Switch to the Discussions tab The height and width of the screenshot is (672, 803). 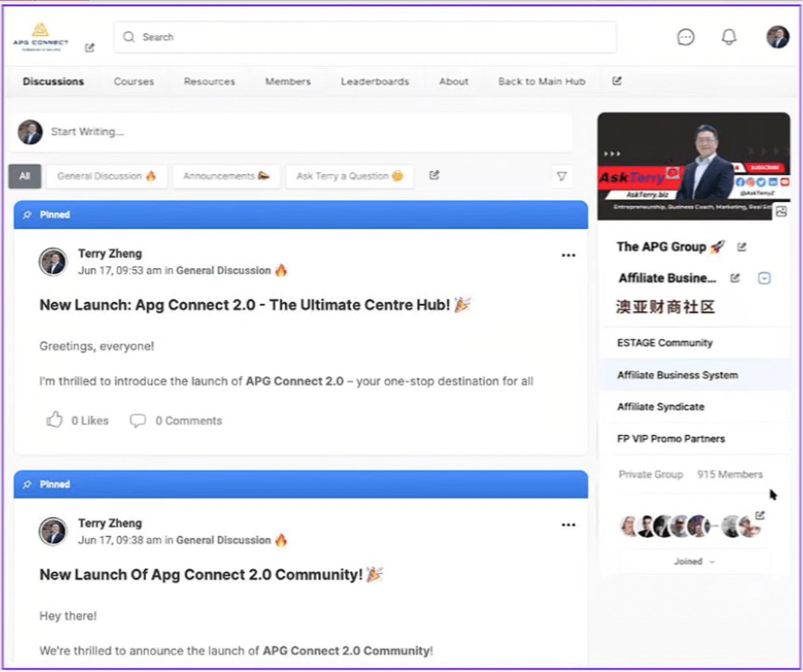53,81
